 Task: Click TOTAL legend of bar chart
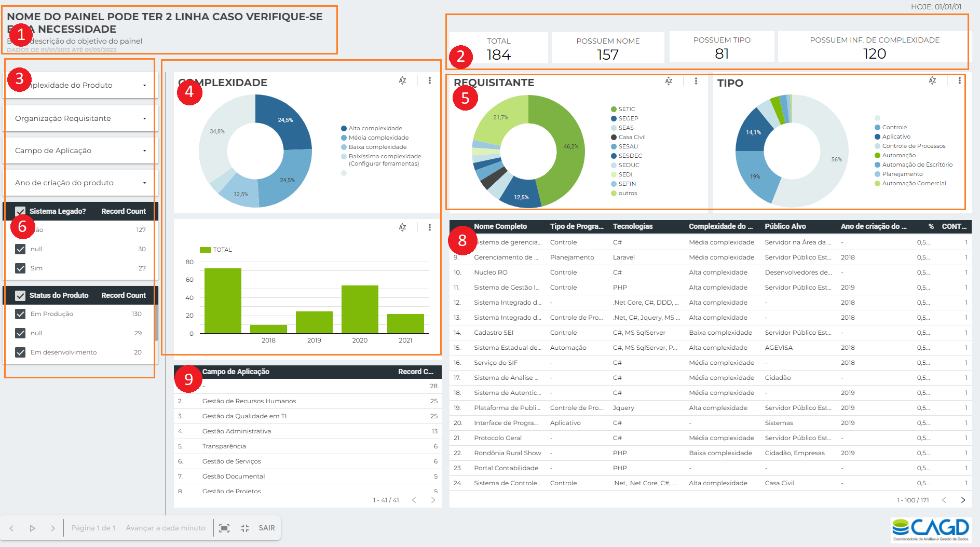[x=216, y=250]
